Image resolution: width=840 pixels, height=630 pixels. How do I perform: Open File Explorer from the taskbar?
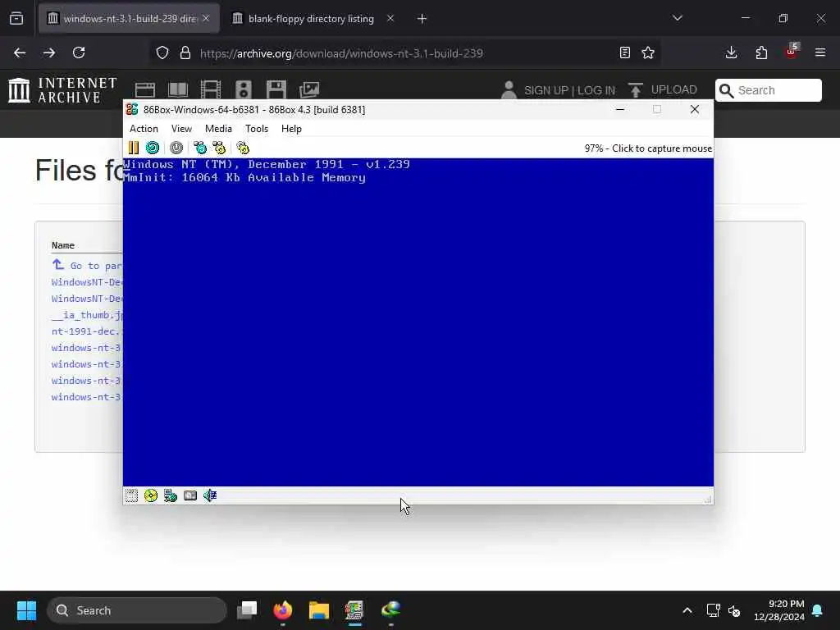319,610
